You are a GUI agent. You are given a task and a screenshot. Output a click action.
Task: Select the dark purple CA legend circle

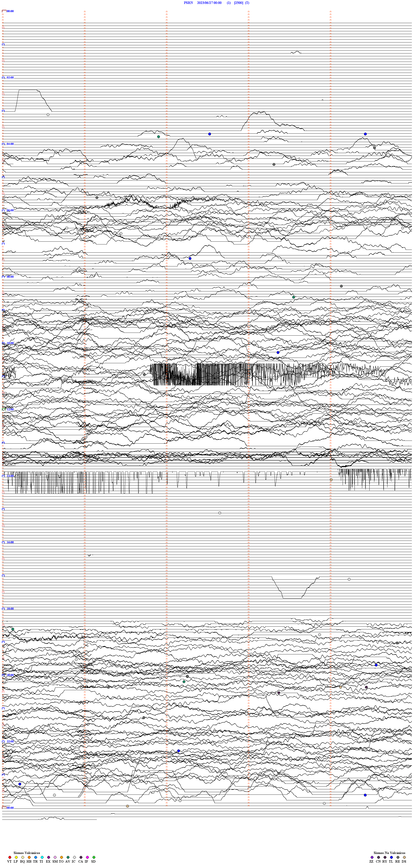[x=81, y=857]
